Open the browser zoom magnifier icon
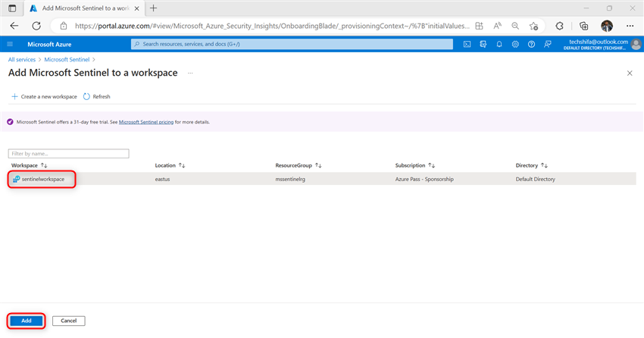This screenshot has height=338, width=644. pos(515,26)
